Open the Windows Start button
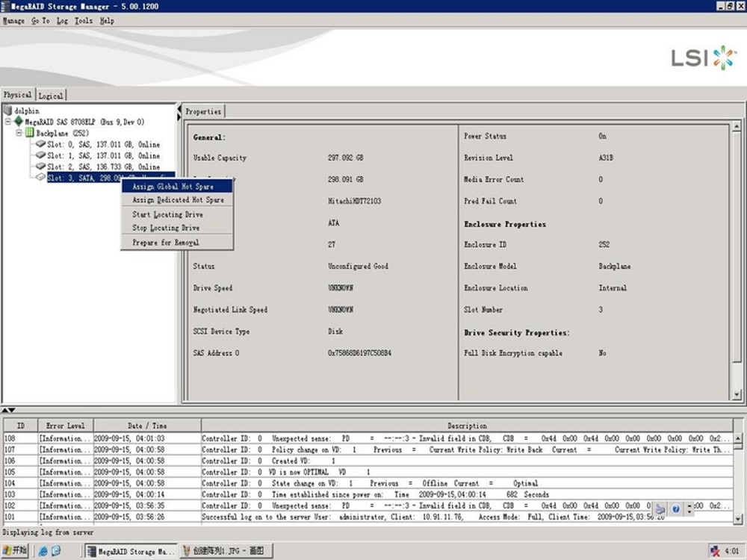 (x=15, y=551)
